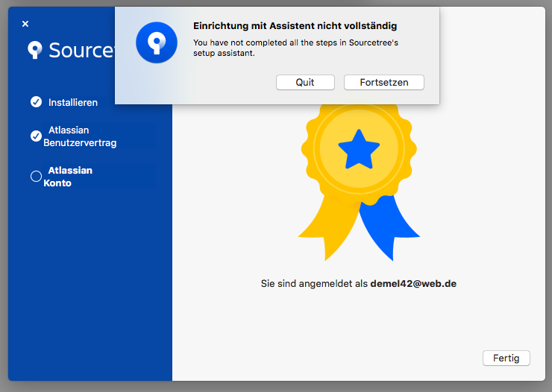Click the Sourcetree icon in the alert dialog
This screenshot has height=392, width=552.
pos(157,42)
